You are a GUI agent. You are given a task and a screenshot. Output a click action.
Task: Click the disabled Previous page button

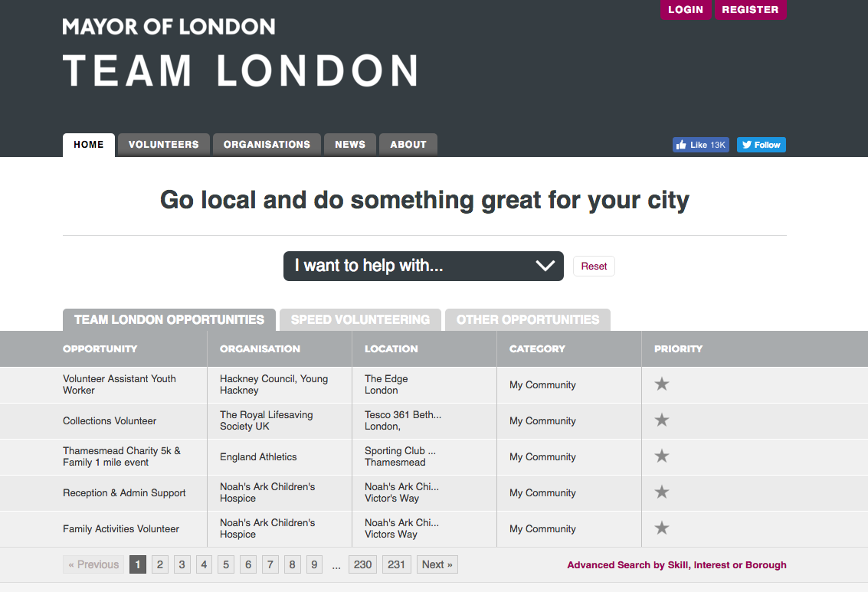pyautogui.click(x=93, y=564)
